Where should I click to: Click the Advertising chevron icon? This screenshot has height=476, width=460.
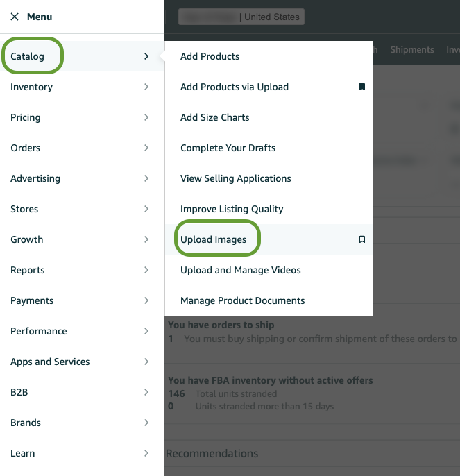pos(146,178)
